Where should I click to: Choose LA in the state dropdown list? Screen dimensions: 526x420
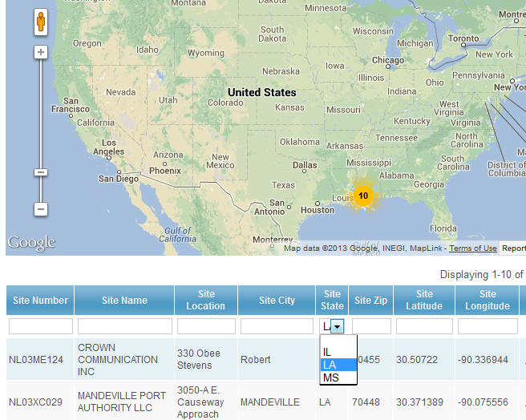coord(329,365)
